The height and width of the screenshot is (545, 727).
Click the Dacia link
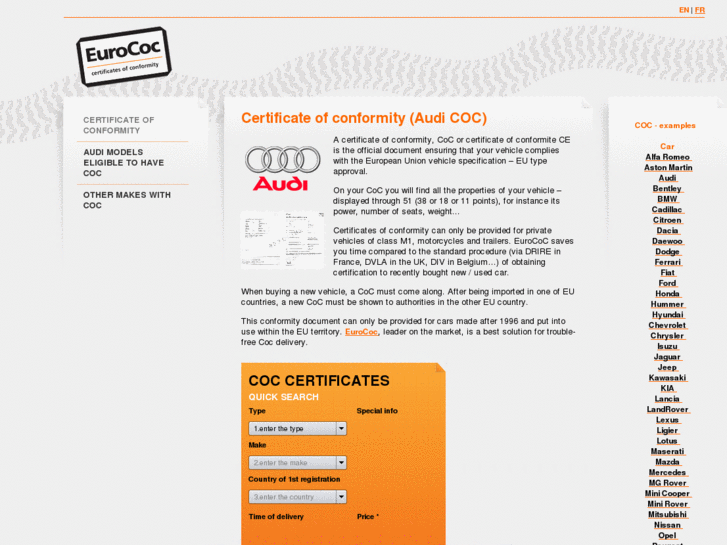pyautogui.click(x=668, y=231)
